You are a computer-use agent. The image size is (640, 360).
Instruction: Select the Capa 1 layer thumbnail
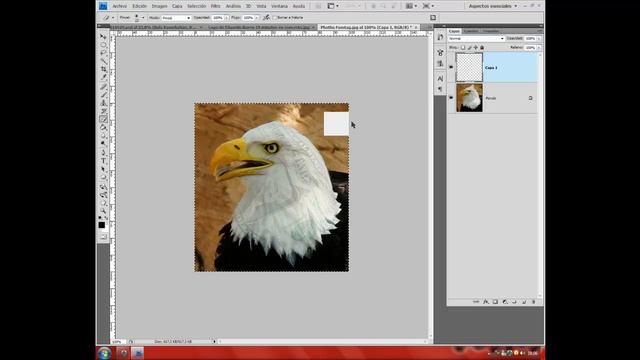click(469, 67)
